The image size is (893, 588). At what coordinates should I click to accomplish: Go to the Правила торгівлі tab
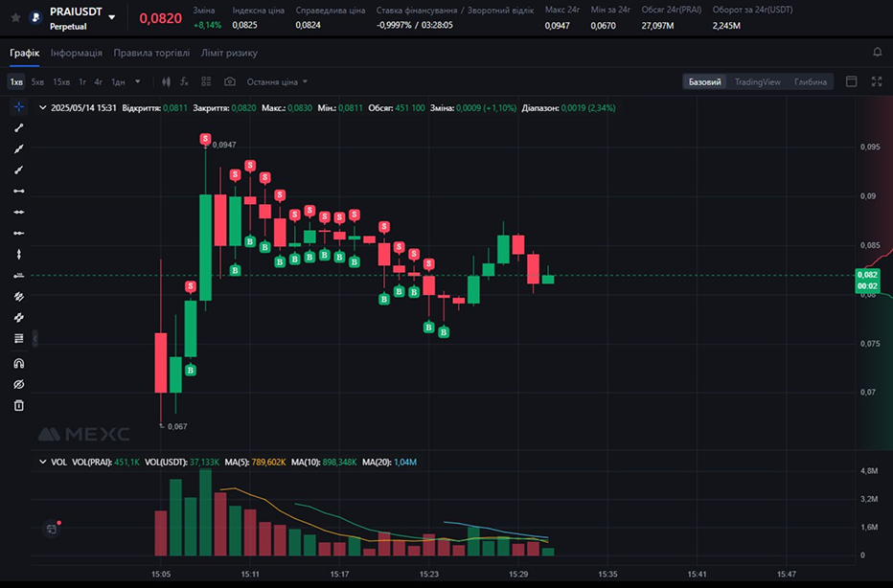click(151, 53)
